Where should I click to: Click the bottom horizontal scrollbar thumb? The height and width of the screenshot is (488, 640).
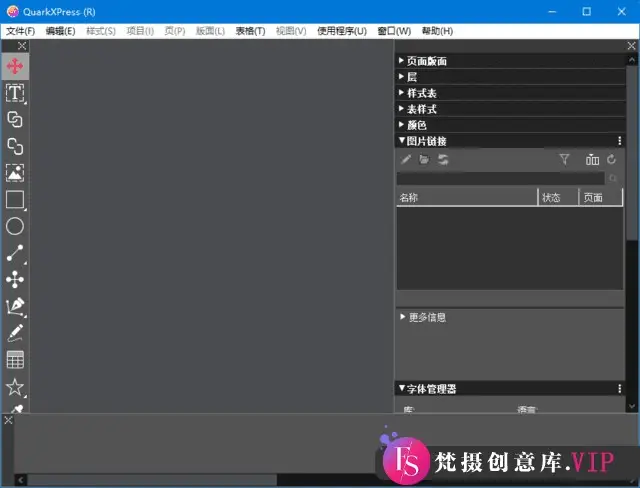pyautogui.click(x=152, y=480)
